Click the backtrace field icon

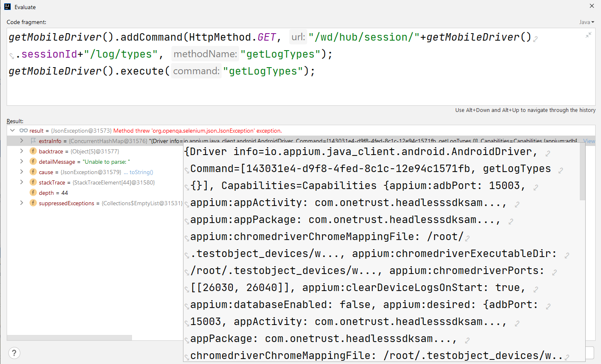coord(33,151)
